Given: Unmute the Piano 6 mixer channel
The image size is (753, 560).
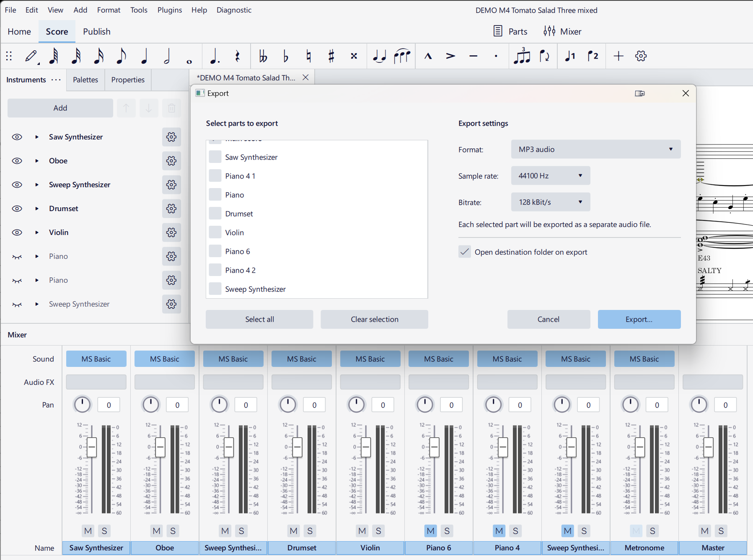Looking at the screenshot, I should coord(431,531).
